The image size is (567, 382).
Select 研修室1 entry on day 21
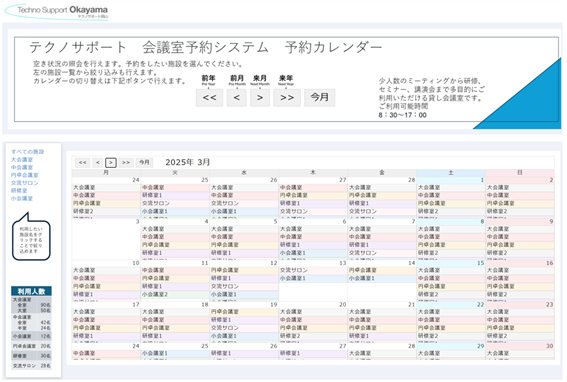tap(382, 336)
